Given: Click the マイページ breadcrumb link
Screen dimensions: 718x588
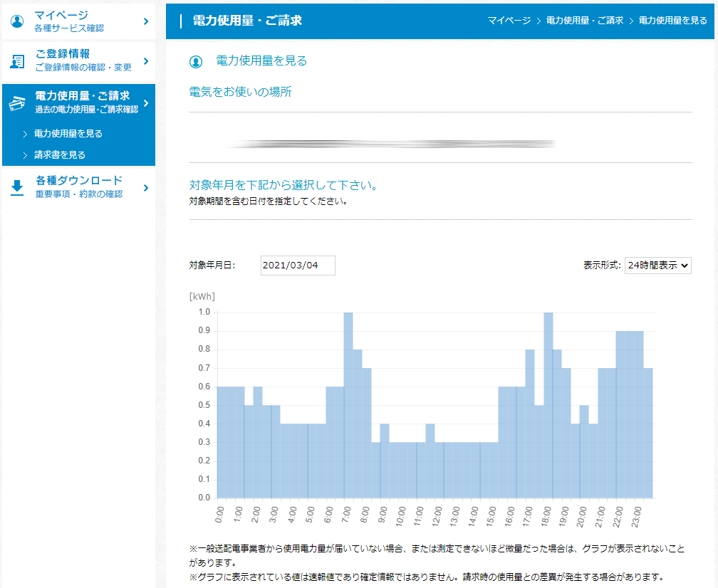Looking at the screenshot, I should click(509, 21).
